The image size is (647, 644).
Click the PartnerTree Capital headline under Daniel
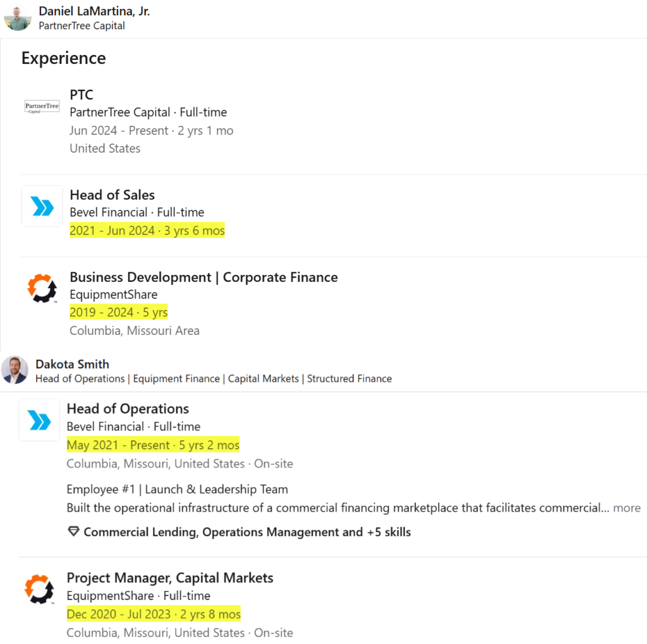[82, 25]
